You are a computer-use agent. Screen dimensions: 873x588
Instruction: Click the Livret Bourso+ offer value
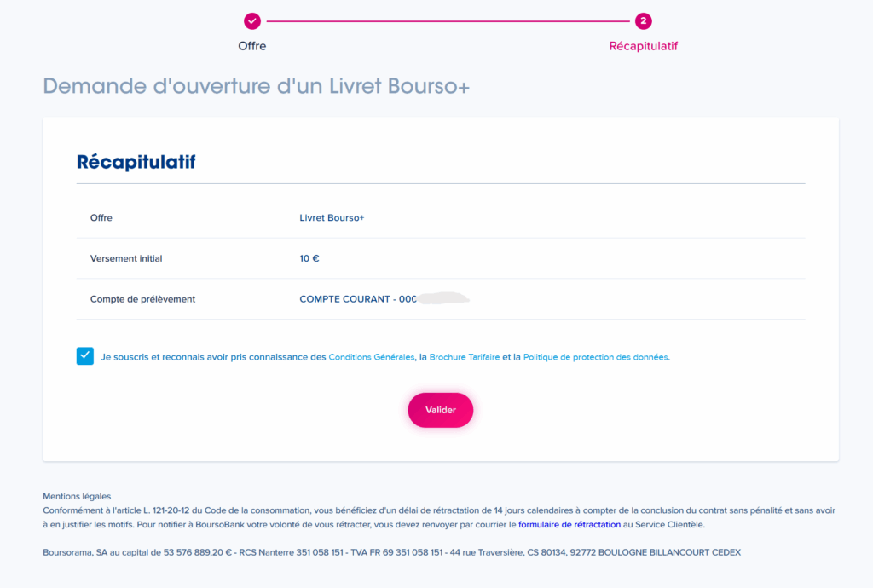coord(331,217)
